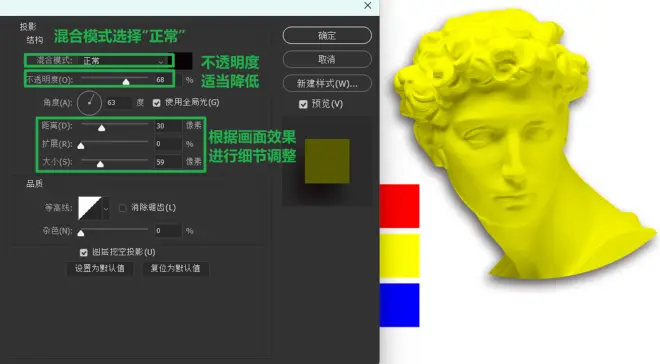Click the 扩展(R) slider handle
660x364 pixels.
[81, 146]
